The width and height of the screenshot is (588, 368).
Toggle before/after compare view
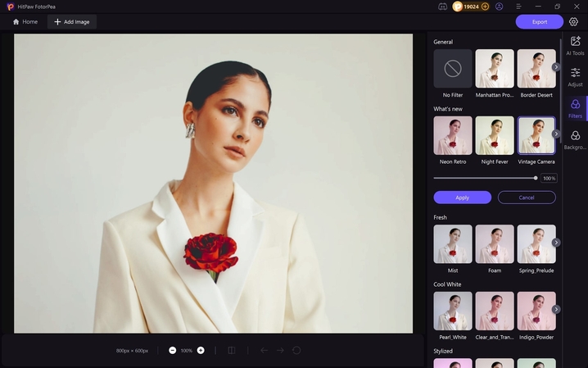(232, 350)
